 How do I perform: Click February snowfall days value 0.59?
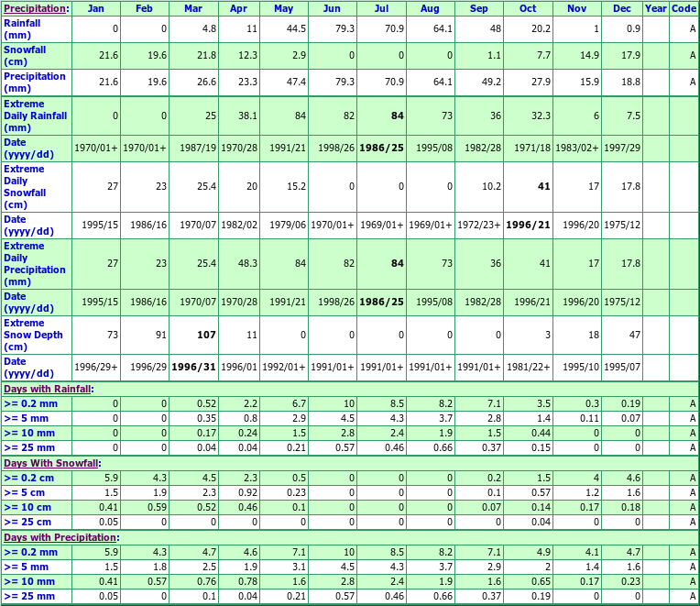(158, 507)
